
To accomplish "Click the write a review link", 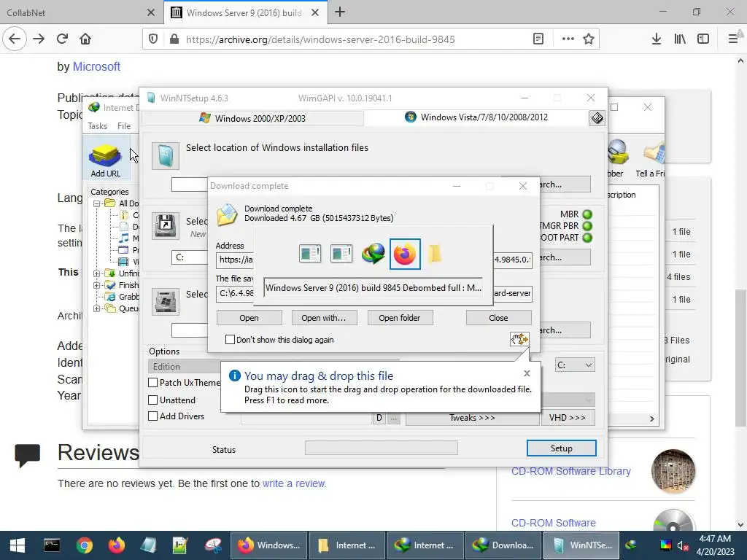I will [x=294, y=483].
